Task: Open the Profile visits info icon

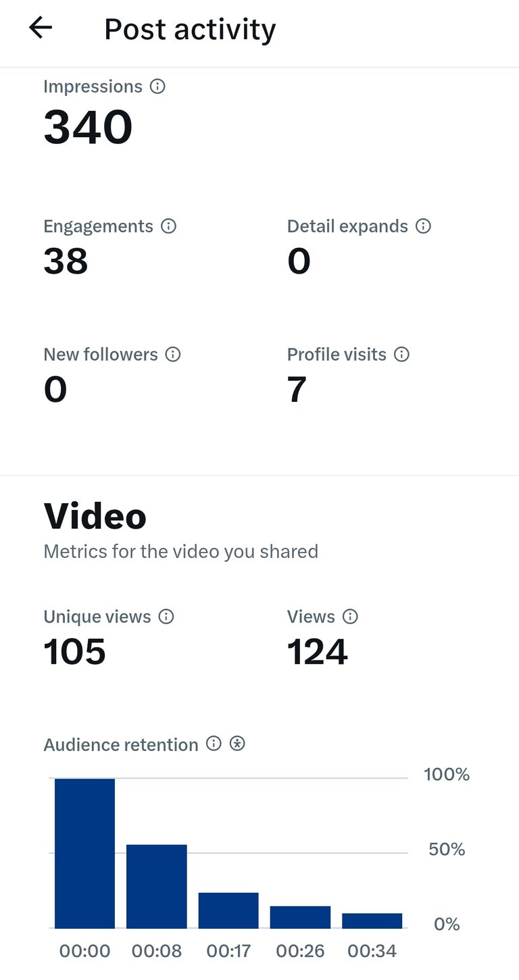Action: [401, 355]
